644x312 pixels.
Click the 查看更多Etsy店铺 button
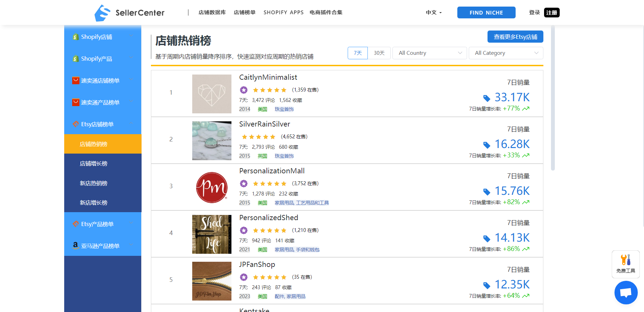[x=515, y=37]
